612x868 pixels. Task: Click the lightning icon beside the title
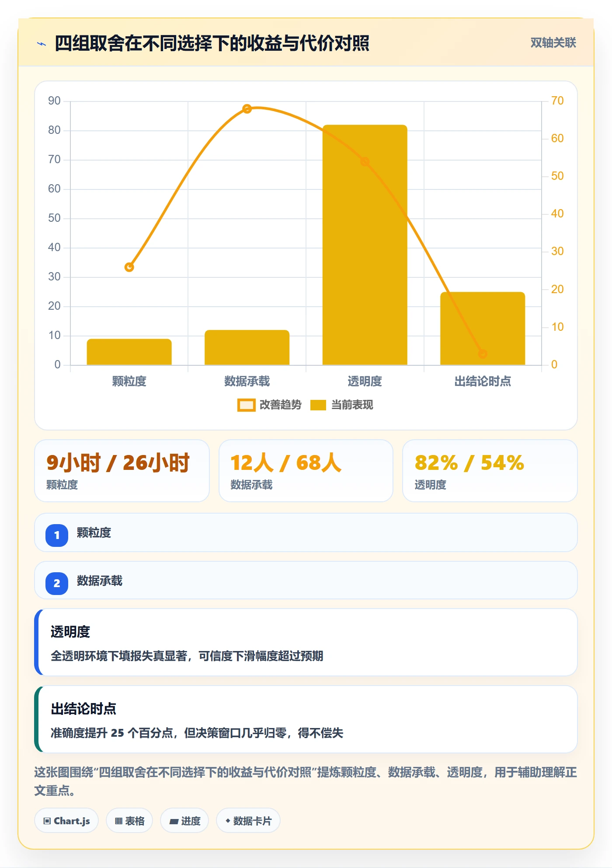pyautogui.click(x=42, y=44)
